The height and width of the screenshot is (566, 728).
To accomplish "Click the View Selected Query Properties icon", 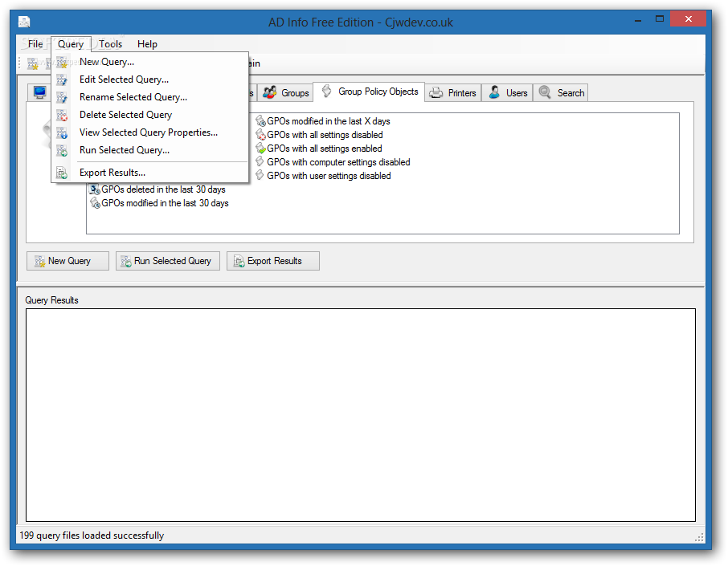I will (62, 132).
